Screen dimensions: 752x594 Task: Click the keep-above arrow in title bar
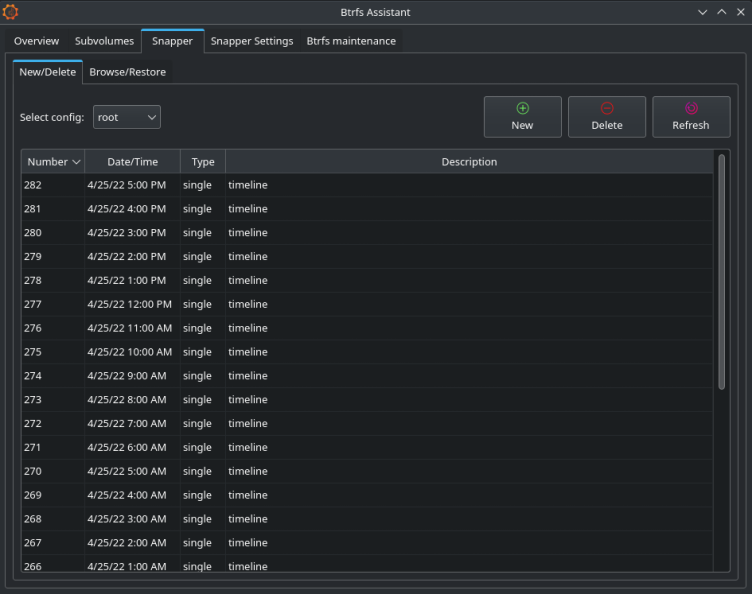pyautogui.click(x=721, y=12)
